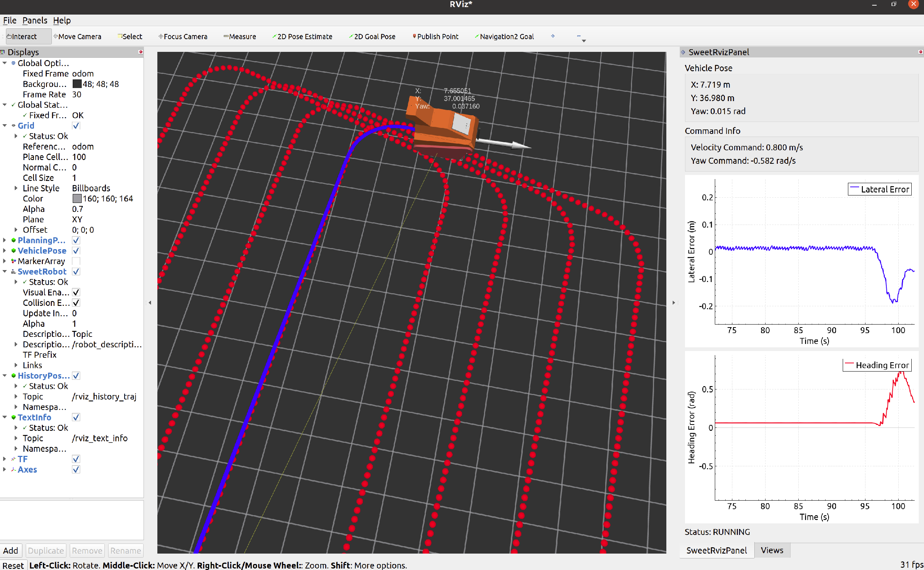The image size is (924, 570).
Task: Toggle the Grid display checkbox
Action: (x=76, y=126)
